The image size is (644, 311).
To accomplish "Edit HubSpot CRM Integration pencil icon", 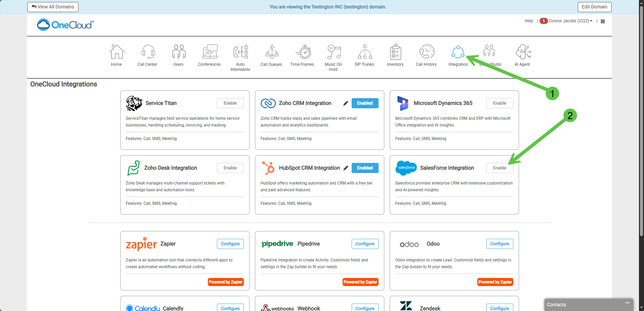I will (346, 168).
